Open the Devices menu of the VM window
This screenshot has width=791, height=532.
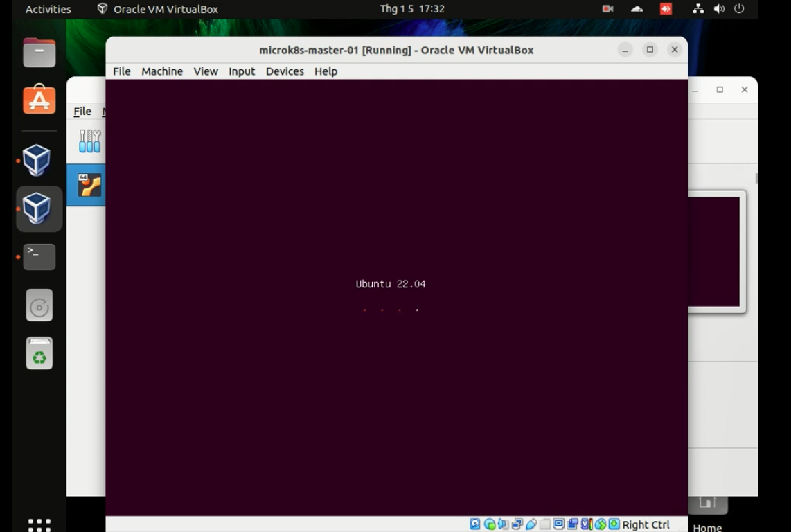click(x=285, y=71)
